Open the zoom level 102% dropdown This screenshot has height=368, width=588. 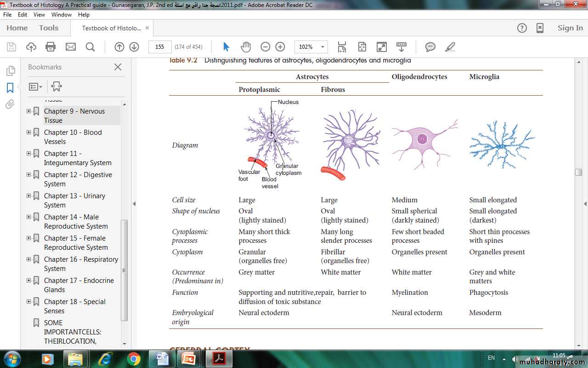click(x=323, y=47)
